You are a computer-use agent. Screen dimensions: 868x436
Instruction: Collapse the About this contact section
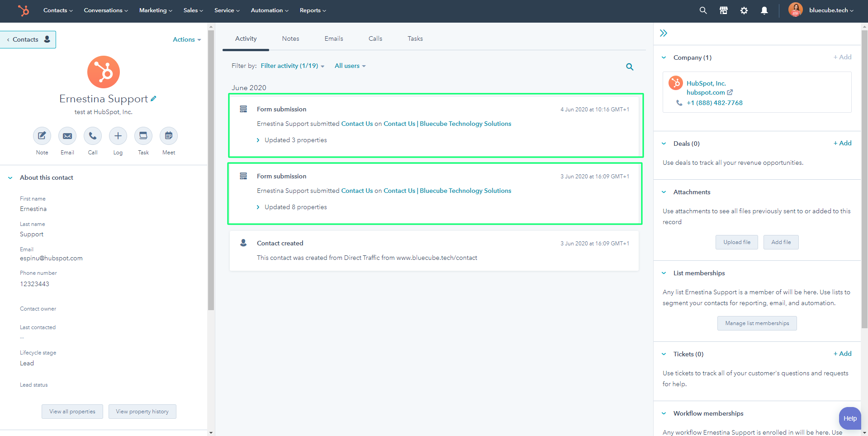click(x=10, y=178)
